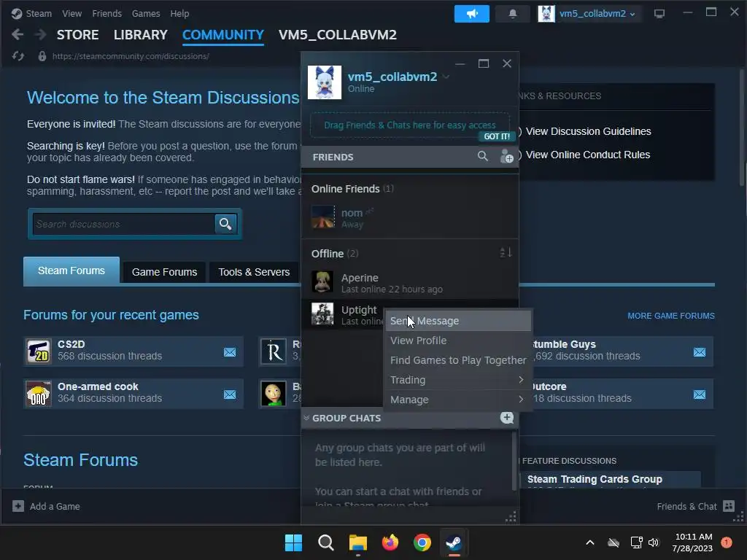Open the announcements megaphone button
747x560 pixels.
pyautogui.click(x=472, y=13)
